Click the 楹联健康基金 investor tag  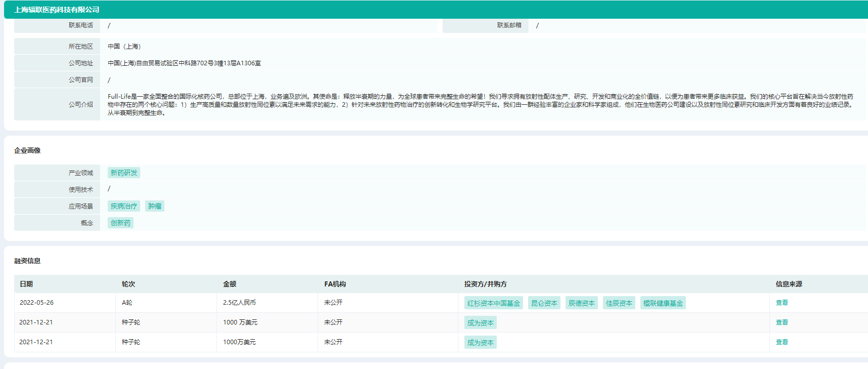pos(663,303)
